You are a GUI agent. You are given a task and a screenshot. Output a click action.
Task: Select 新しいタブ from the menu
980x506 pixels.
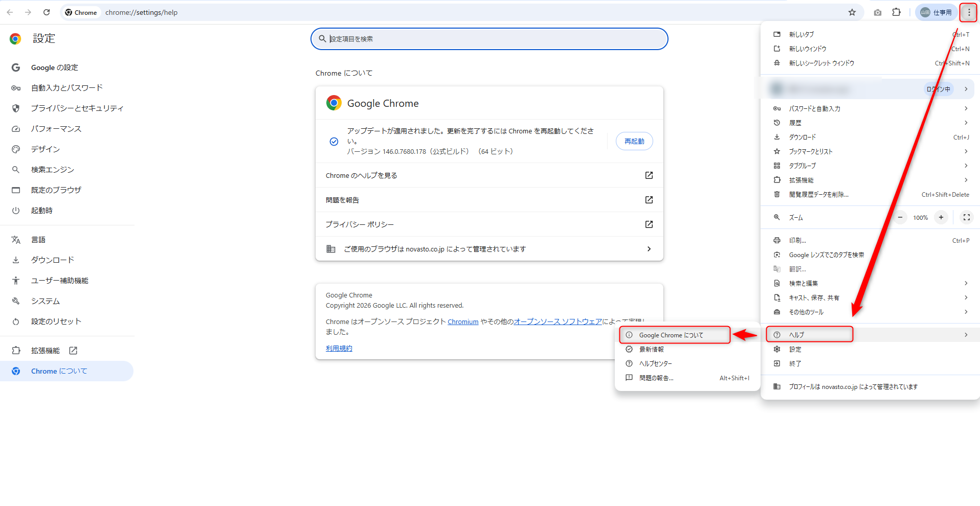pyautogui.click(x=870, y=34)
